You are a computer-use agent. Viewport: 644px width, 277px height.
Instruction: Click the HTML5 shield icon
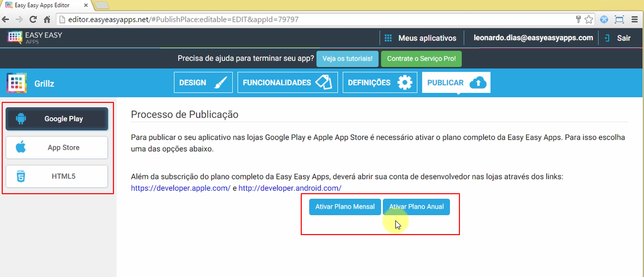[x=21, y=176]
